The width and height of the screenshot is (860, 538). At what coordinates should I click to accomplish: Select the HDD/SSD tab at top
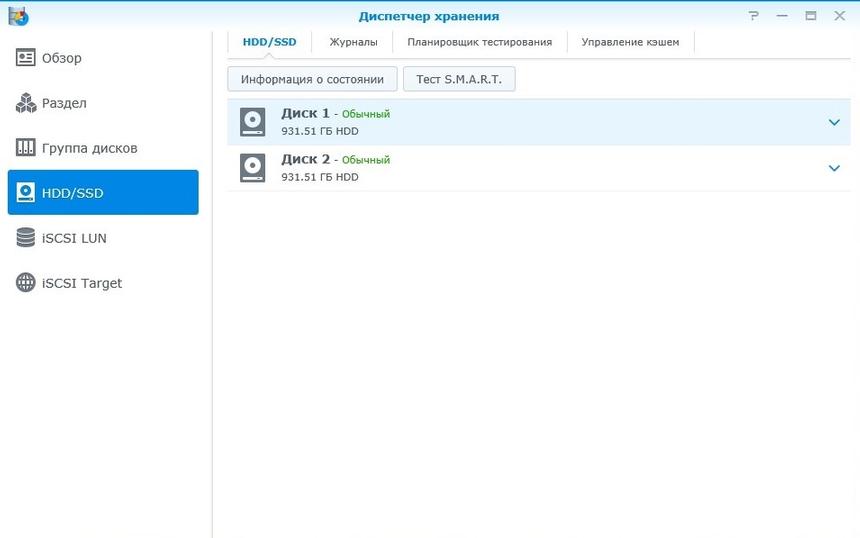pos(269,42)
